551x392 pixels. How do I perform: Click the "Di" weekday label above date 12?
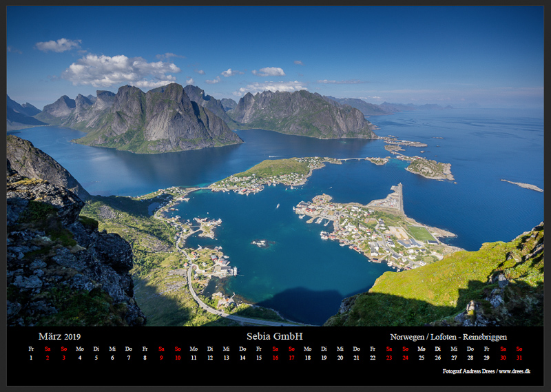[210, 349]
